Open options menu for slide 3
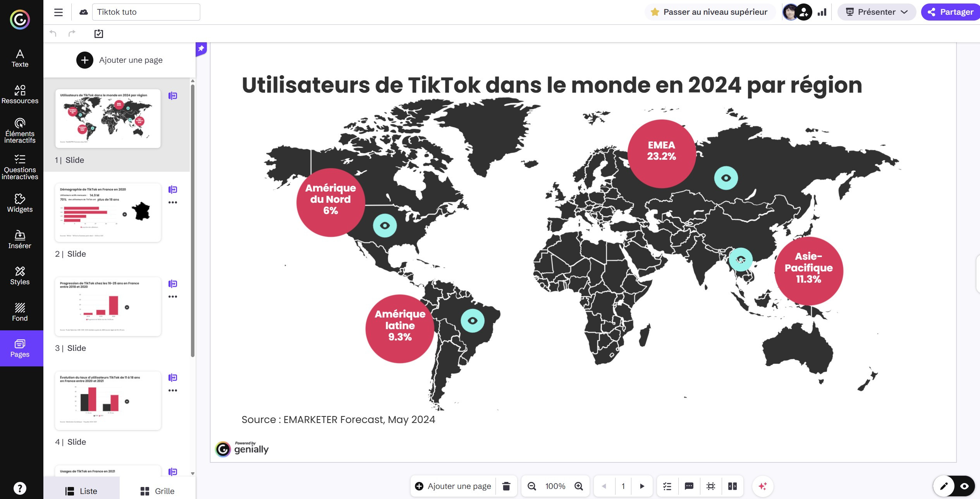The image size is (980, 499). pyautogui.click(x=173, y=297)
